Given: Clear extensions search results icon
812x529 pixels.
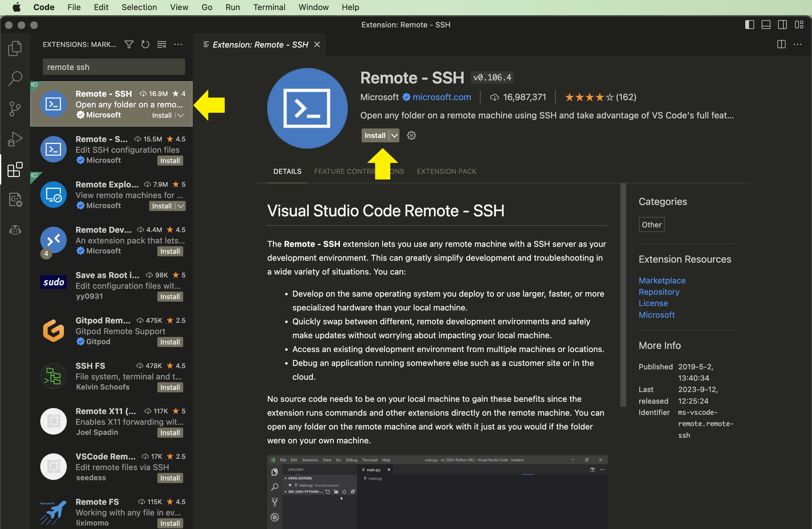Looking at the screenshot, I should 162,45.
